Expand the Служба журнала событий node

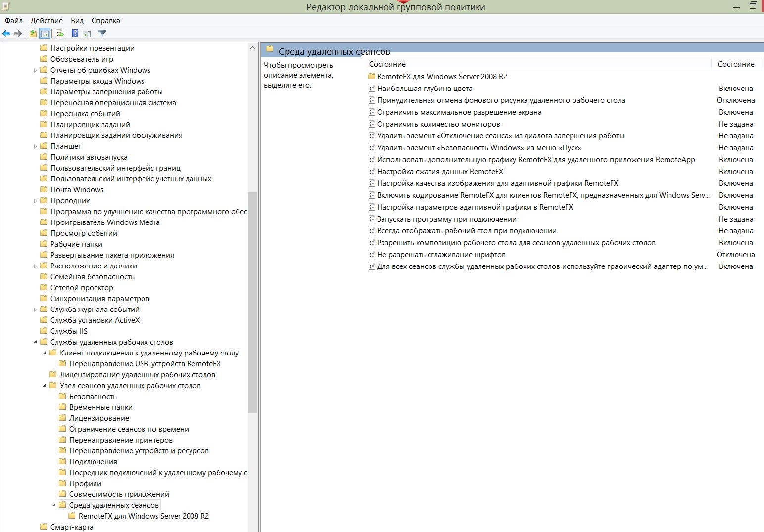pos(35,310)
